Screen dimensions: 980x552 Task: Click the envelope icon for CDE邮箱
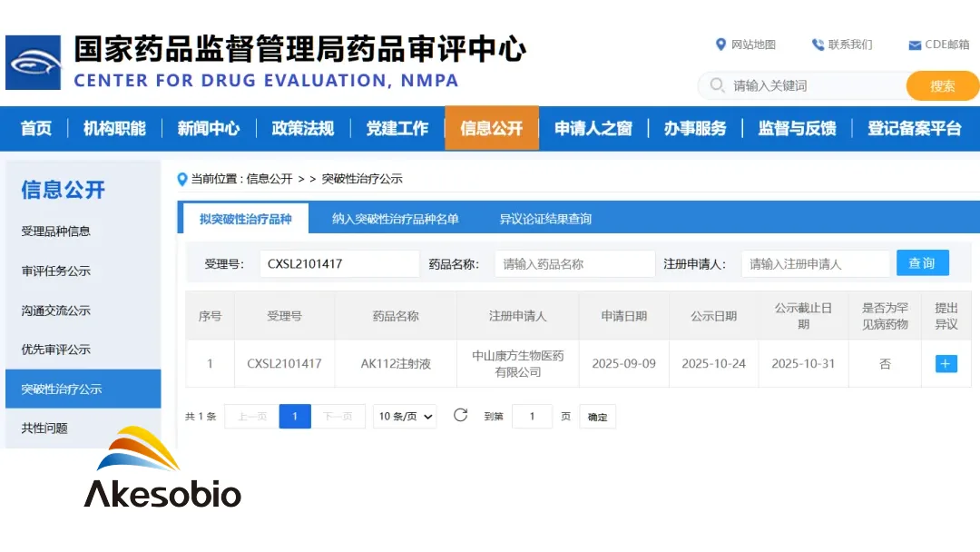[x=915, y=45]
